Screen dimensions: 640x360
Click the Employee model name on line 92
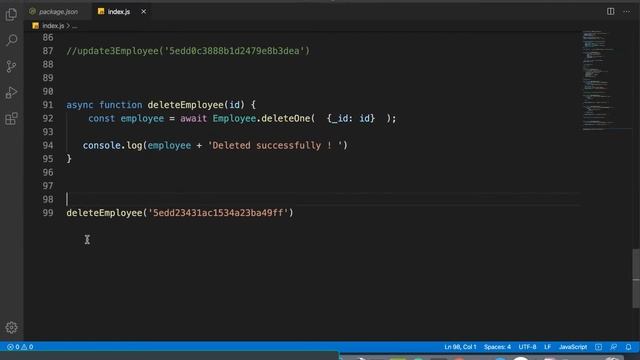[x=234, y=118]
